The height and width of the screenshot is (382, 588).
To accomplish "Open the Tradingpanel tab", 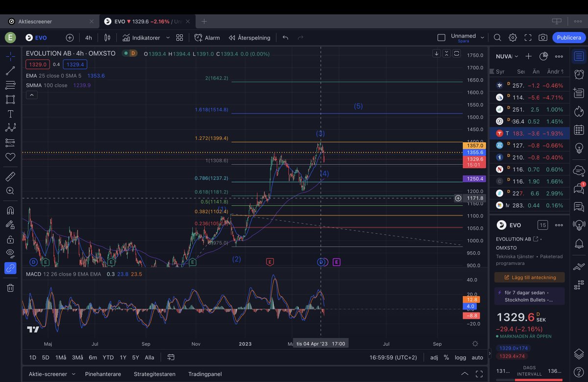I will pyautogui.click(x=205, y=374).
